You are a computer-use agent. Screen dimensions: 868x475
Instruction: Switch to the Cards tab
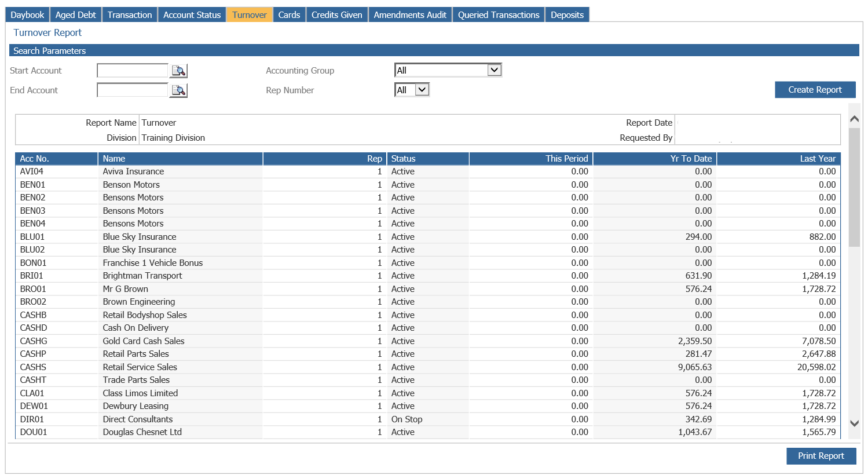289,14
